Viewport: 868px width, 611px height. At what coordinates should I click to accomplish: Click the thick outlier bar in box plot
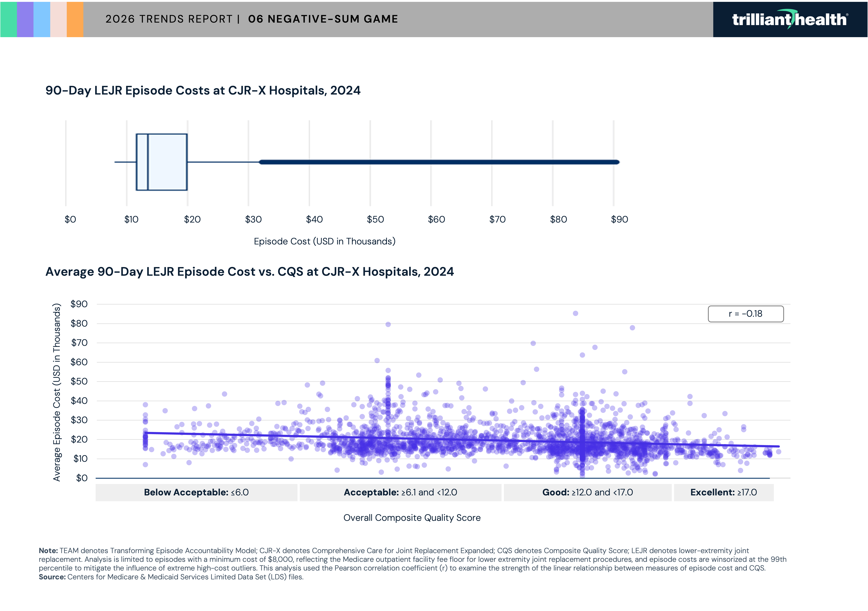439,162
